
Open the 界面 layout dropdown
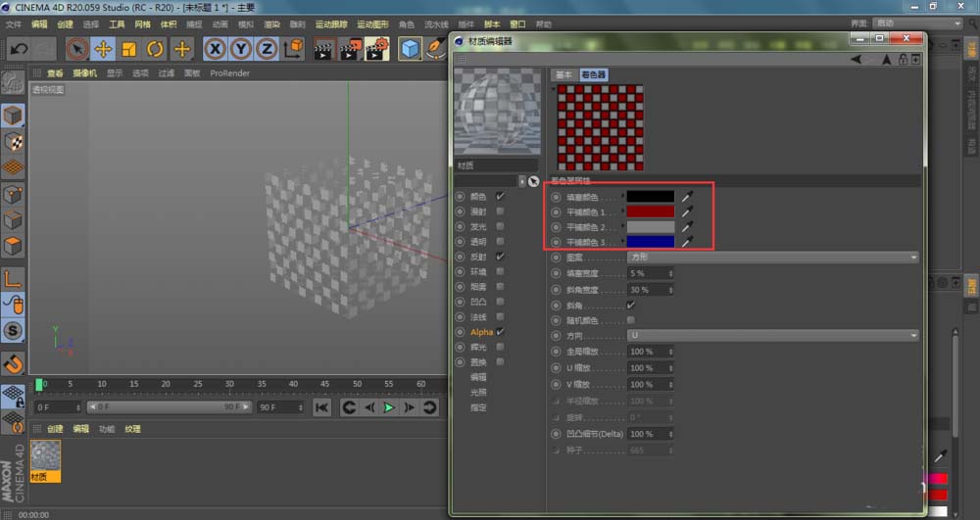[917, 24]
